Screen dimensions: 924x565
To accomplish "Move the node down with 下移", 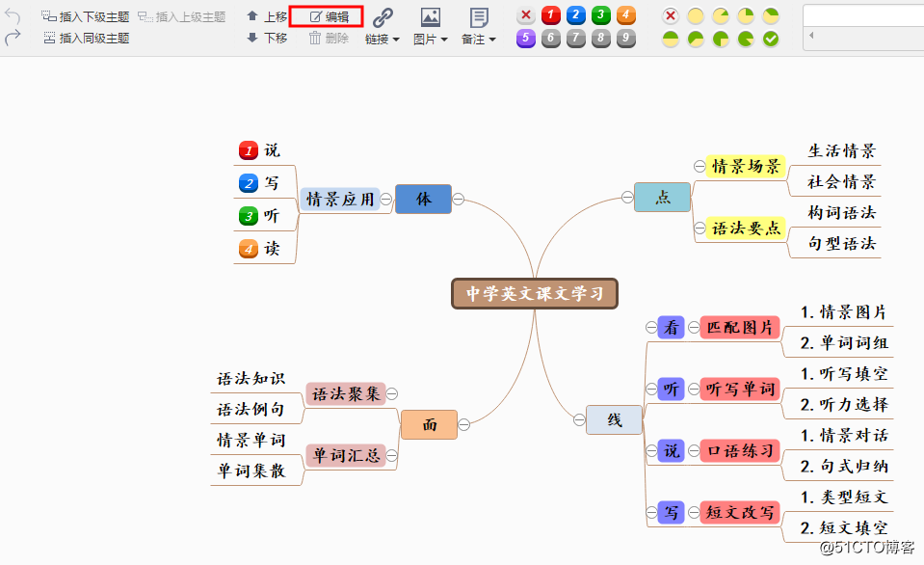I will point(267,39).
